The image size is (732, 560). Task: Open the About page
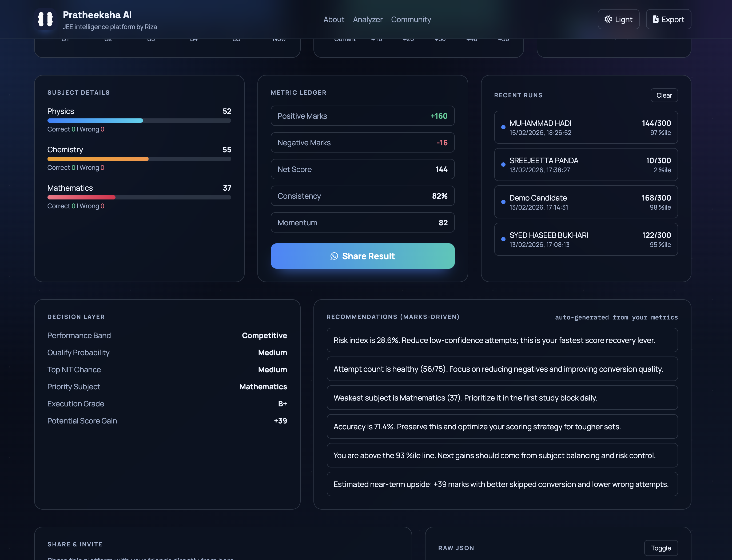pyautogui.click(x=334, y=19)
